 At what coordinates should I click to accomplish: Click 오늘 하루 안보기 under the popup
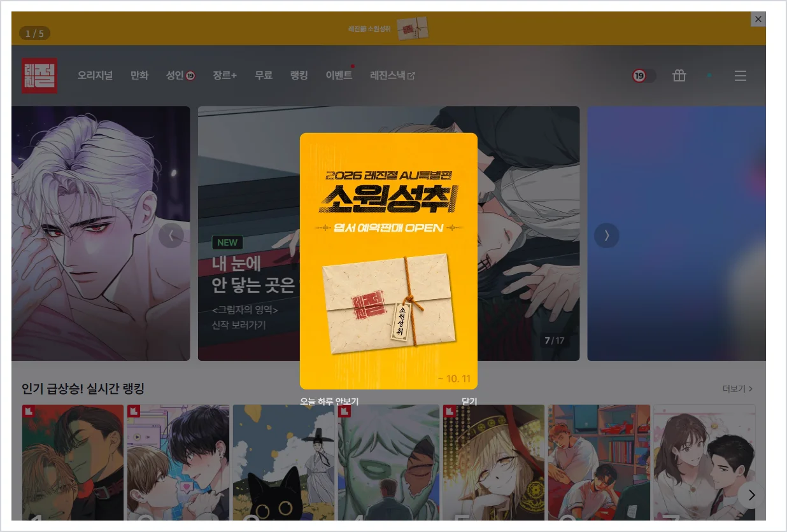(330, 402)
